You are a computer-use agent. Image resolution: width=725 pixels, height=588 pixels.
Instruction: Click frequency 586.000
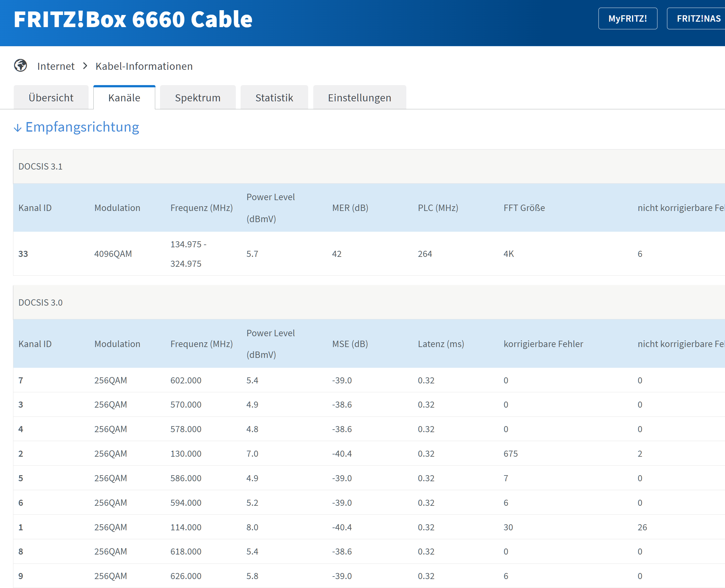coord(185,478)
